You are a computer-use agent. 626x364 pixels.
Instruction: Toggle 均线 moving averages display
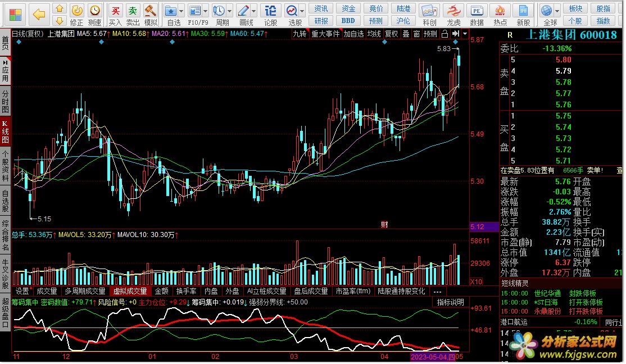tap(374, 34)
